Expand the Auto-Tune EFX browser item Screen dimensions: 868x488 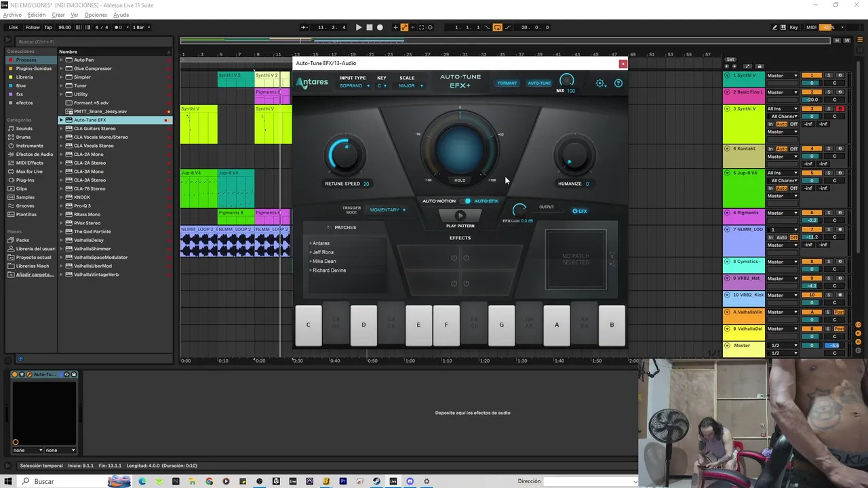(x=61, y=120)
